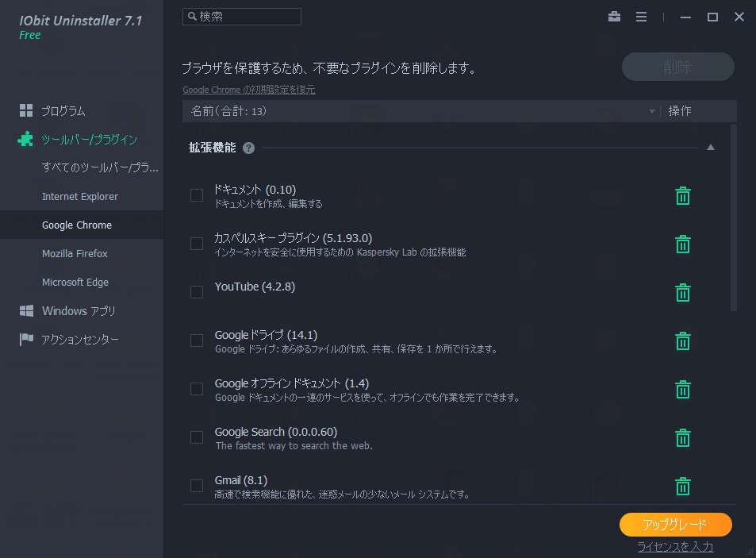Remove YouTube (4.2.8) using its trash icon
This screenshot has height=558, width=756.
point(683,292)
